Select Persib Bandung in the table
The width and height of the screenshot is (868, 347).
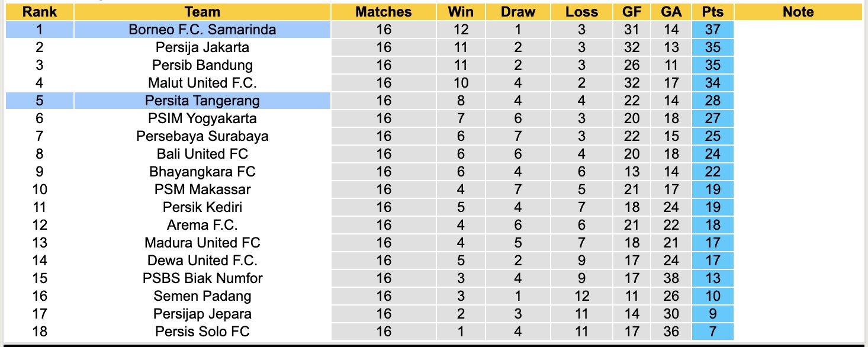click(202, 65)
